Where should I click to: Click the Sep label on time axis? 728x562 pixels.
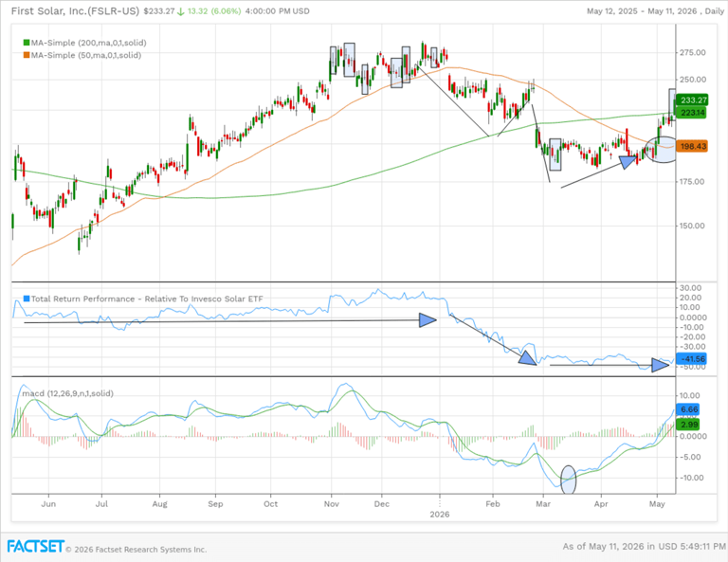click(x=215, y=504)
